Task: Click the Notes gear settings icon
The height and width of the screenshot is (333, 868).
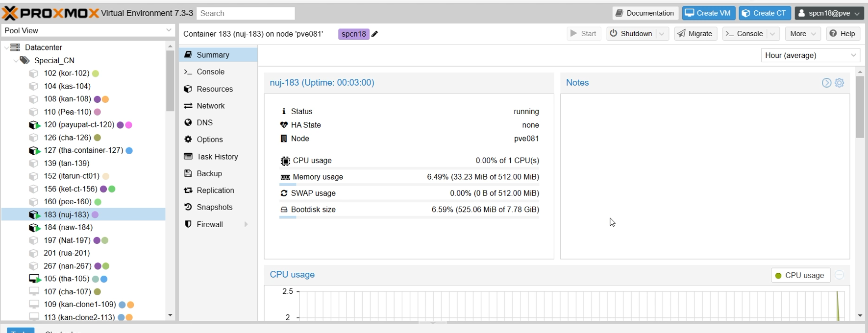Action: (x=840, y=83)
